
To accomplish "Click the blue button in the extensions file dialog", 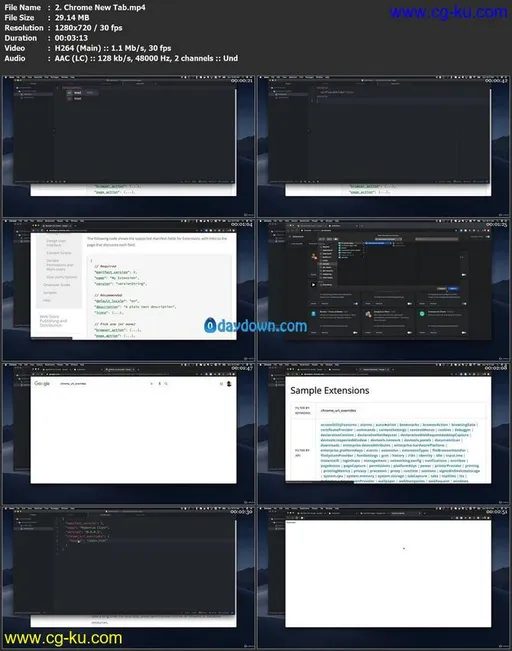I will coord(453,288).
